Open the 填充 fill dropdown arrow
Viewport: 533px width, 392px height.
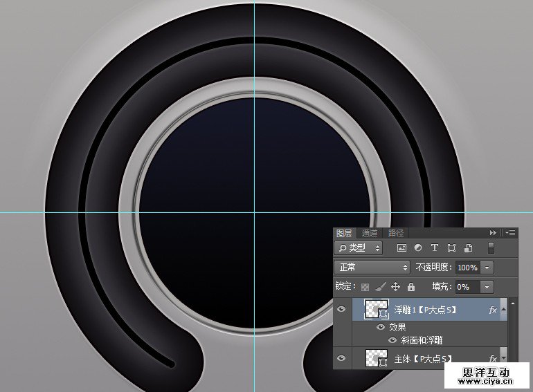[488, 286]
